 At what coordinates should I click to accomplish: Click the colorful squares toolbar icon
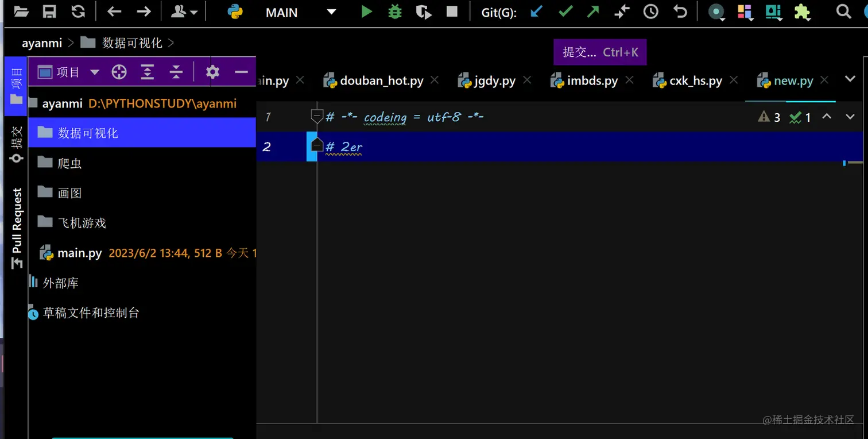coord(745,12)
